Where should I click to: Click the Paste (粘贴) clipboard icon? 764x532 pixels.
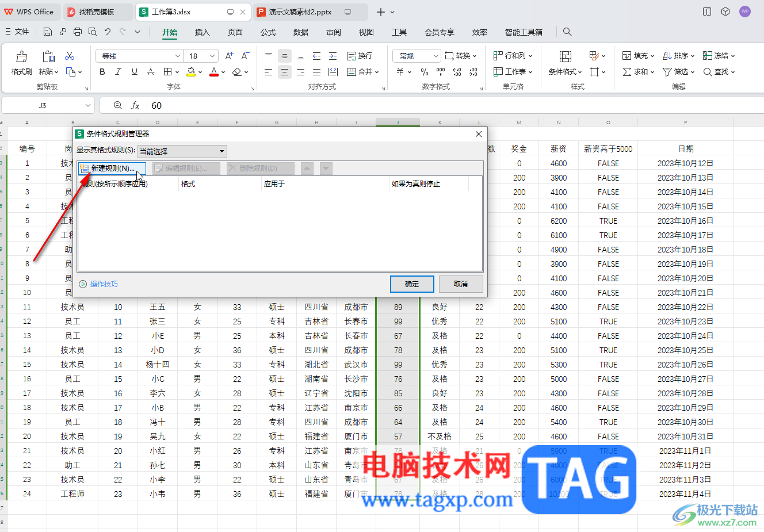48,56
